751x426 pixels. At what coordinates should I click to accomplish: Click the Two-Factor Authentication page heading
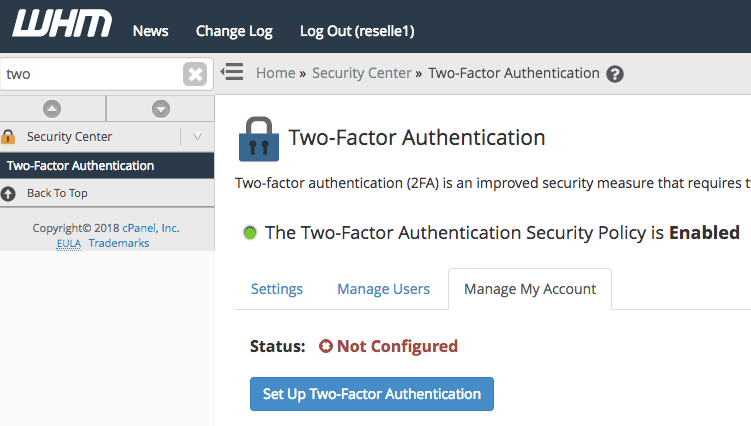(x=417, y=138)
